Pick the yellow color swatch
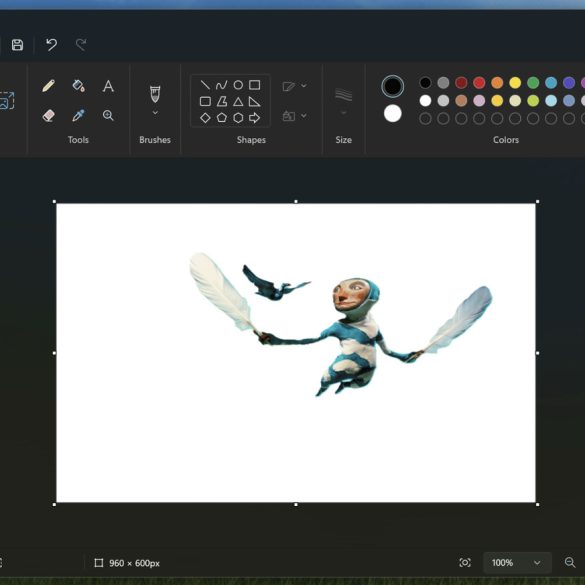 click(515, 83)
